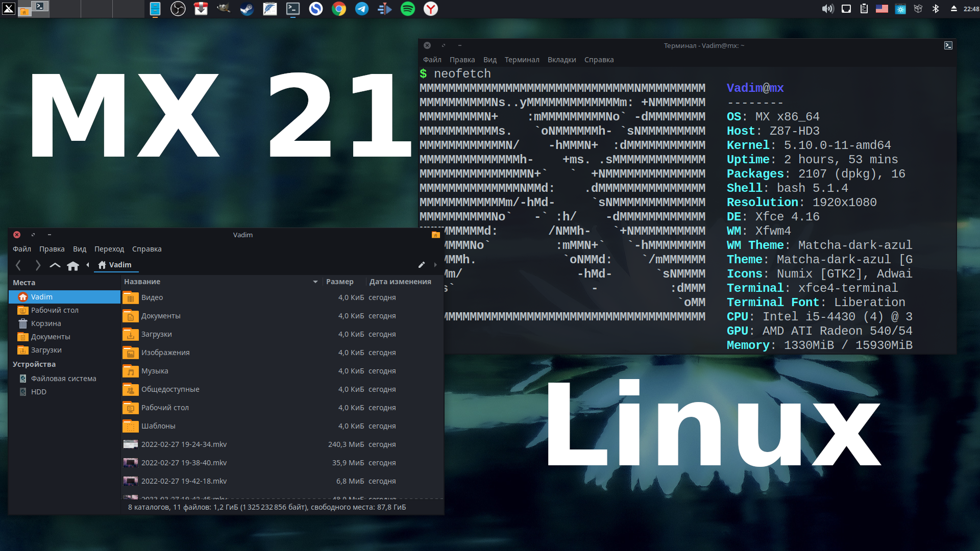Open the Терминал menu in terminal window

point(522,60)
